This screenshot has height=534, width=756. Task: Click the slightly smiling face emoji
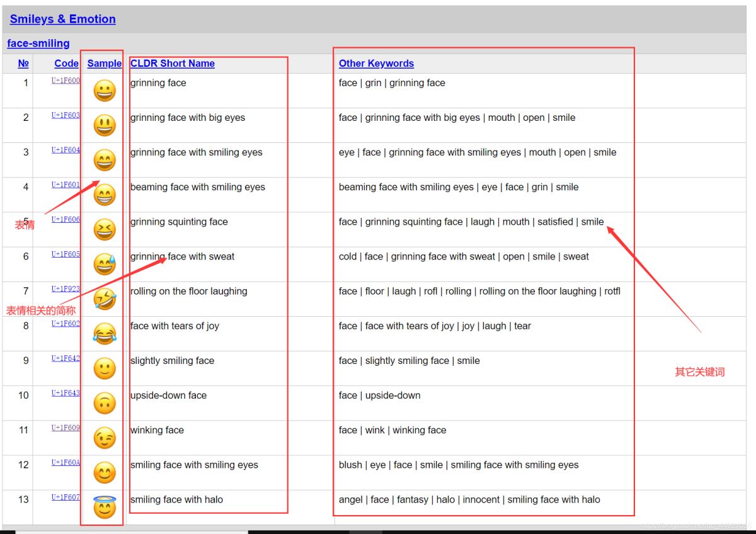(105, 368)
